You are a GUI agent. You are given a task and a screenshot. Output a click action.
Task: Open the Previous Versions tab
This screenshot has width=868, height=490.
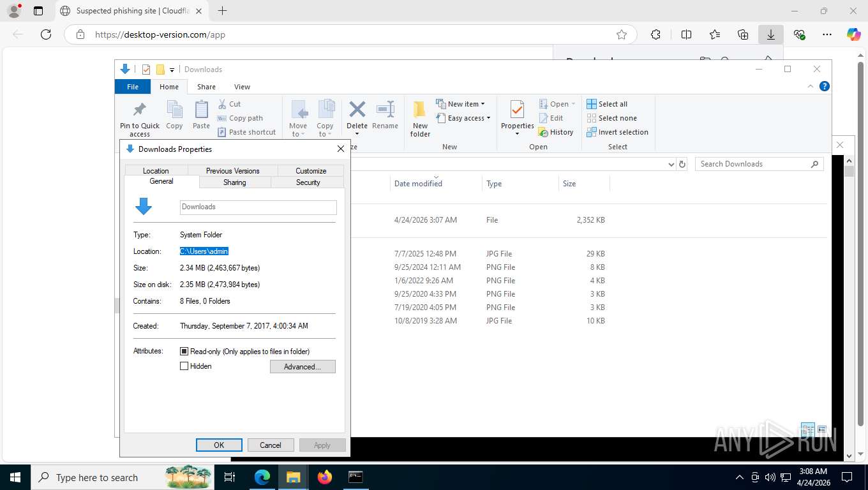233,170
